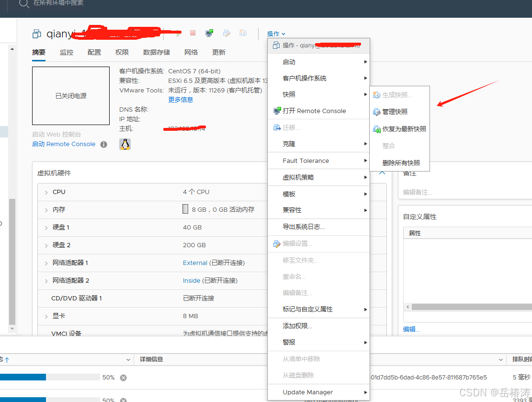Open the Update Manager submenu
Screen dimensions: 532x402
click(x=318, y=392)
